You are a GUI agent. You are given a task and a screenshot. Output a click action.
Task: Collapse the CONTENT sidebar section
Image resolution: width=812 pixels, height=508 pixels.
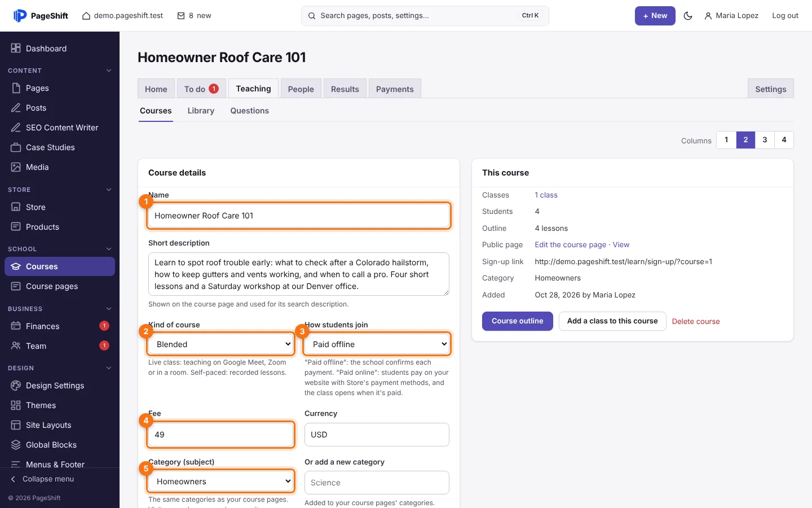(109, 71)
